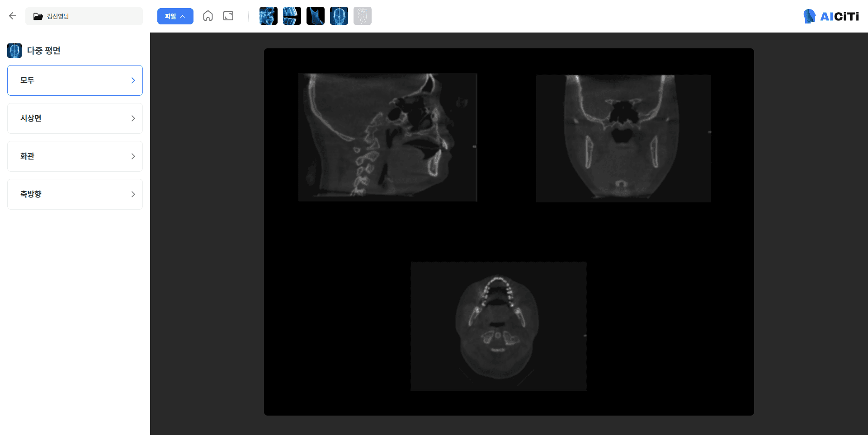Click the fullscreen expand icon
Viewport: 868px width, 435px height.
(228, 16)
